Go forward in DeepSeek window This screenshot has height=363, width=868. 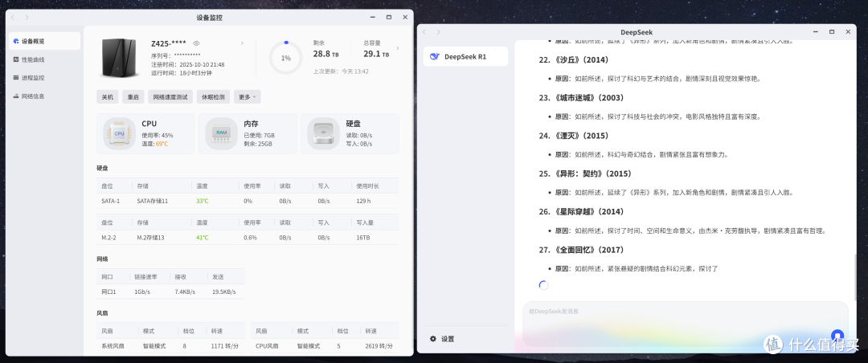[x=439, y=32]
